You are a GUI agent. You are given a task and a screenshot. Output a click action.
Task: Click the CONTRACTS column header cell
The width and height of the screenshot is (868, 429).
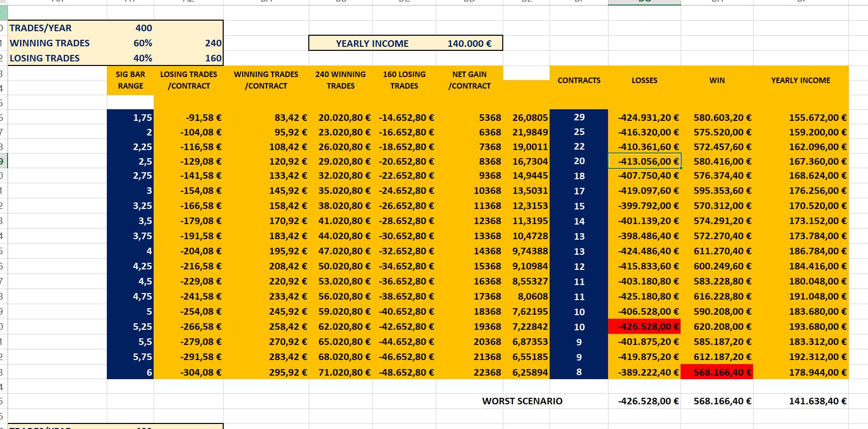579,81
